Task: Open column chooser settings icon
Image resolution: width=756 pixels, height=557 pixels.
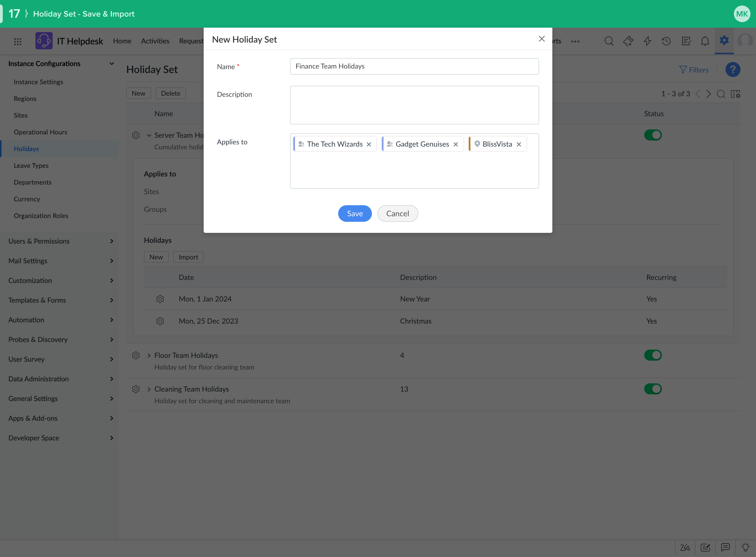Action: pos(736,94)
